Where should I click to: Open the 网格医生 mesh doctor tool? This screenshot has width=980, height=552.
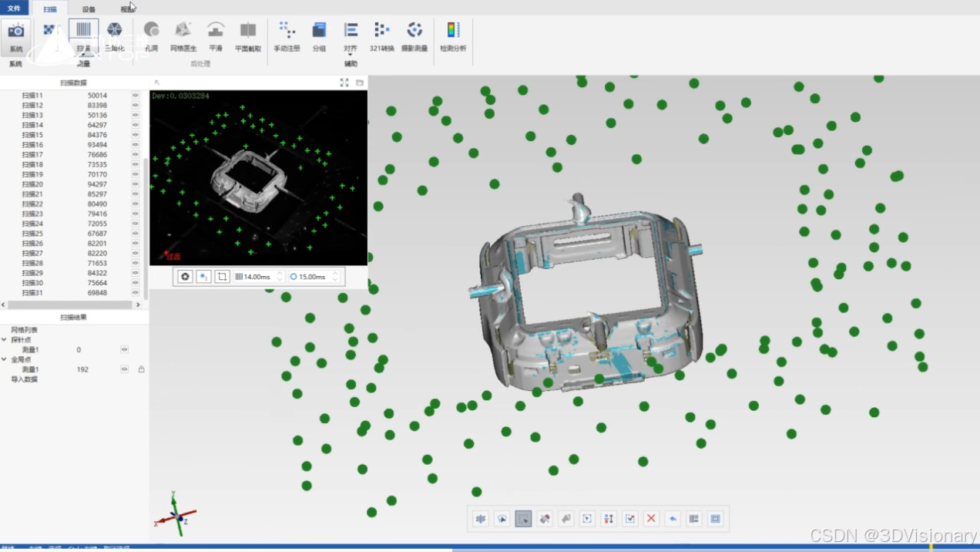pos(183,36)
